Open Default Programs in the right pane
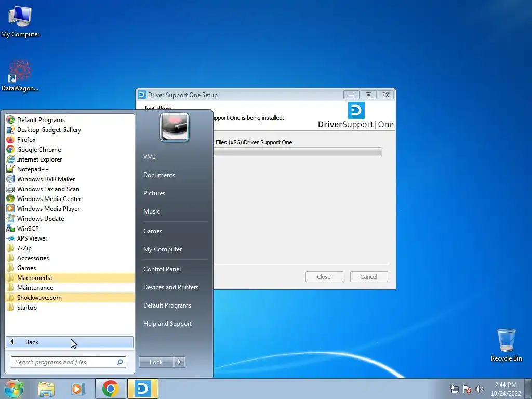The image size is (532, 399). tap(167, 305)
